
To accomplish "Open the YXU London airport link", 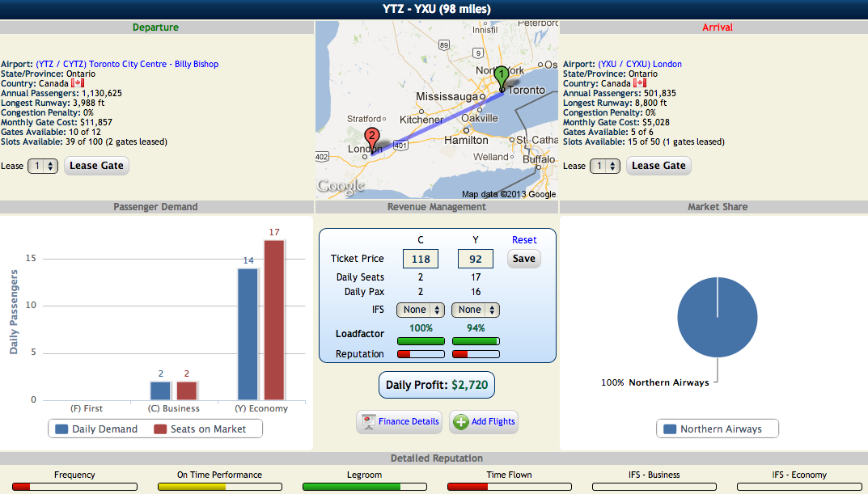I will tap(640, 64).
